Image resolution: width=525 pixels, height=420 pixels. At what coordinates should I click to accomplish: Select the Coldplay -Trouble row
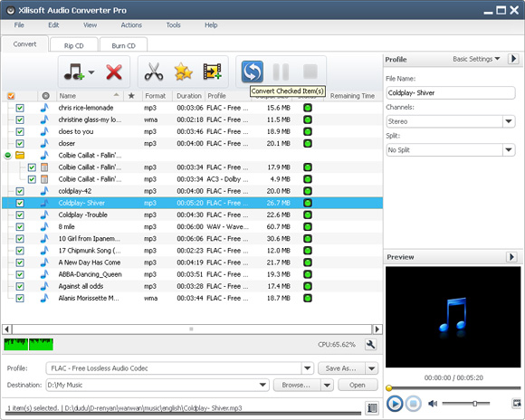coord(192,215)
